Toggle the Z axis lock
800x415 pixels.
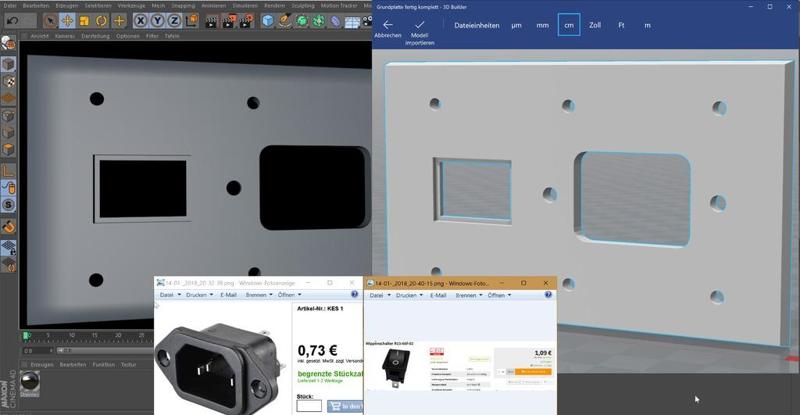[x=174, y=21]
